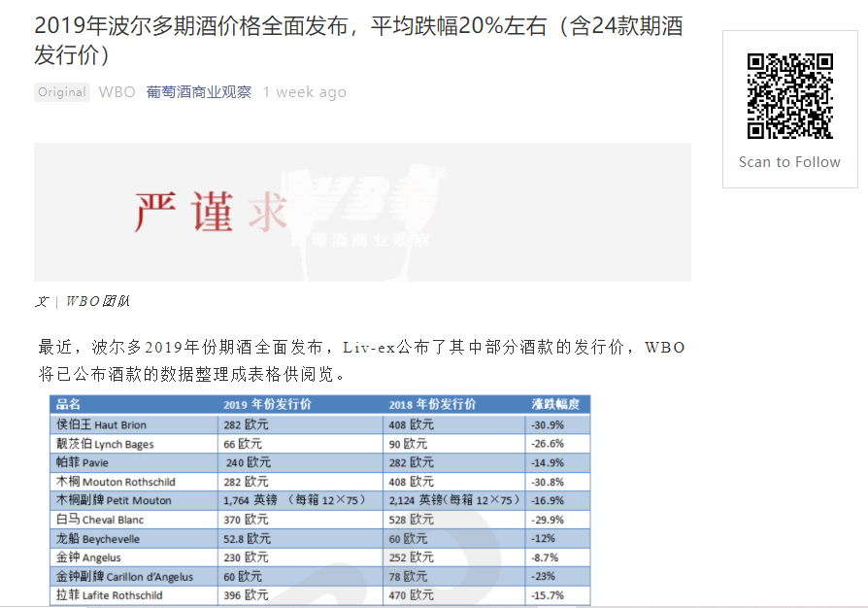Click the Original tag label
The height and width of the screenshot is (608, 868).
point(62,92)
